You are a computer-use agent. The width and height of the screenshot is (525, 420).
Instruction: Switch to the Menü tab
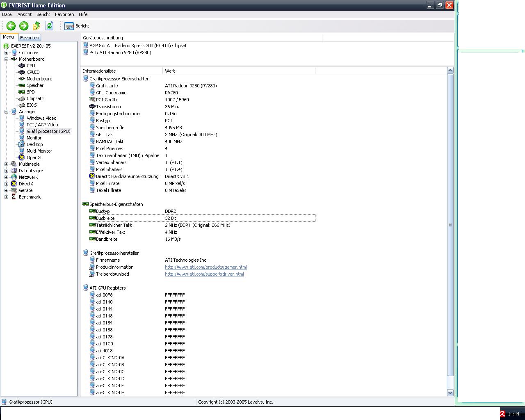[9, 37]
